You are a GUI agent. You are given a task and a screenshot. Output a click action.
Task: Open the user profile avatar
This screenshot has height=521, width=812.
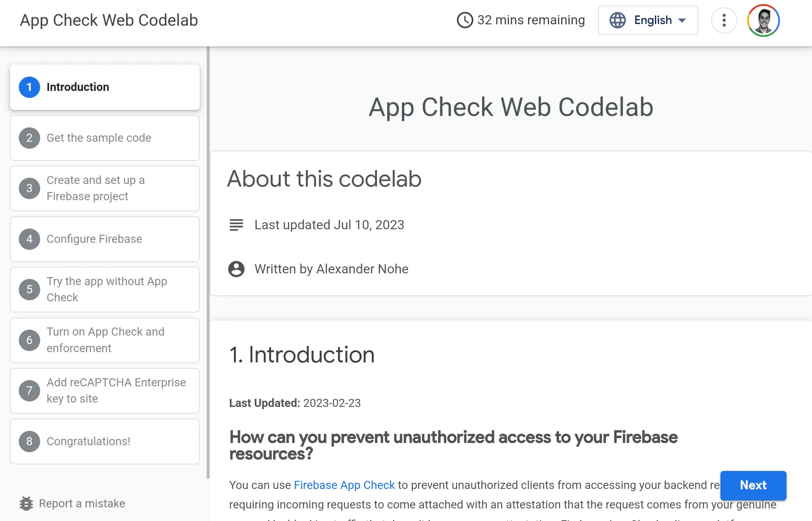[x=763, y=21]
